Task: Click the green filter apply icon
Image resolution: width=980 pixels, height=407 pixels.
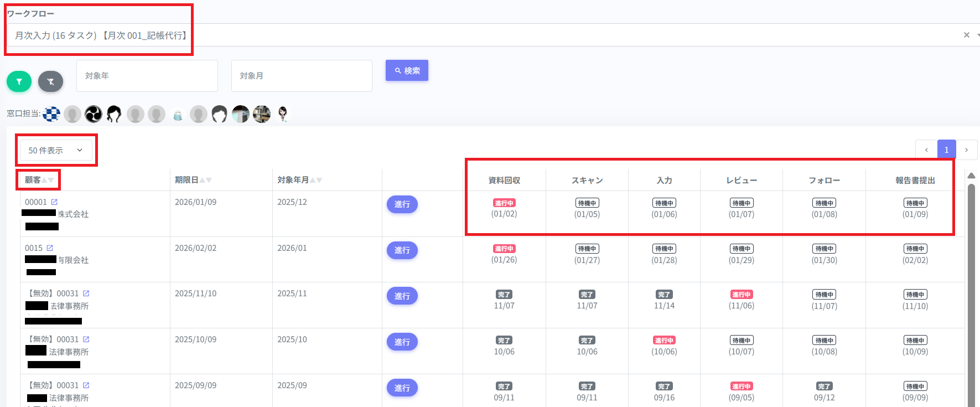Action: click(x=19, y=82)
